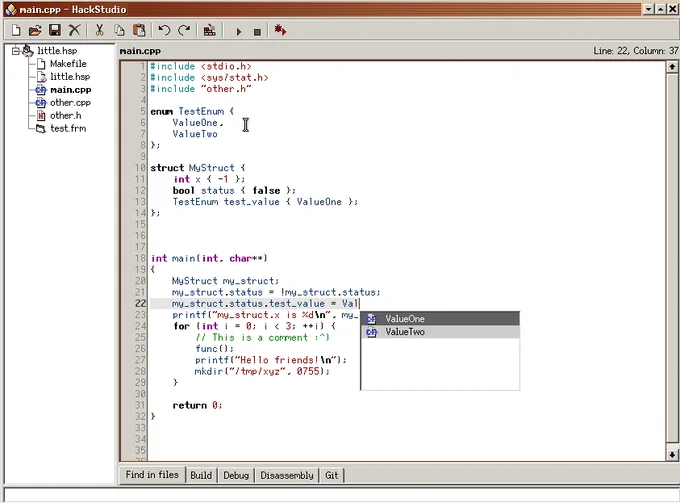
Task: Click line number 22 in the gutter
Action: point(140,304)
